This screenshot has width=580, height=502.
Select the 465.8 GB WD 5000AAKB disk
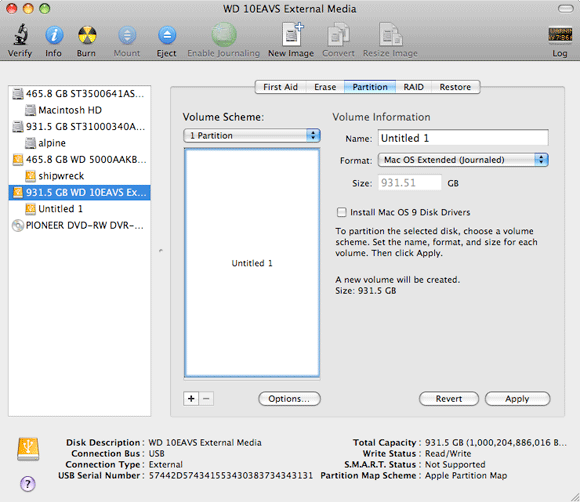click(79, 160)
